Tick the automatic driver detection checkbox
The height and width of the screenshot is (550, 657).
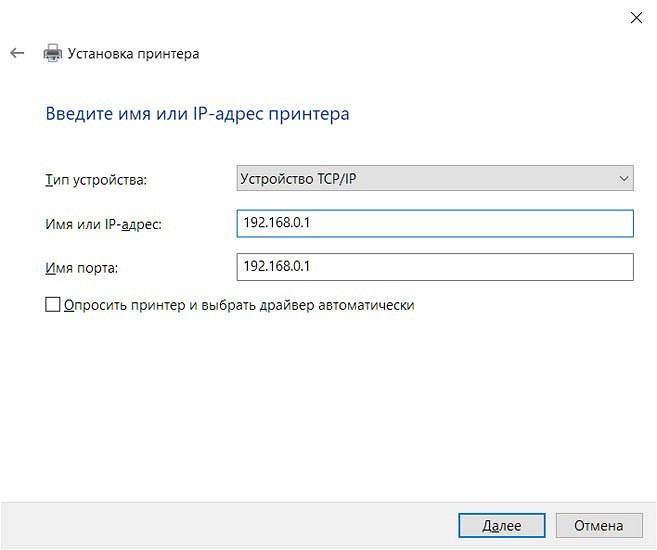pos(53,305)
